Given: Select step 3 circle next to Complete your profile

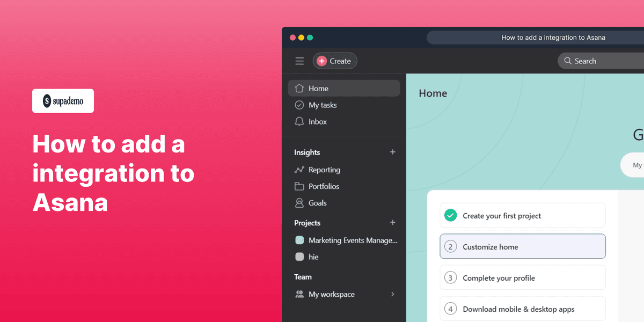Looking at the screenshot, I should pos(451,277).
